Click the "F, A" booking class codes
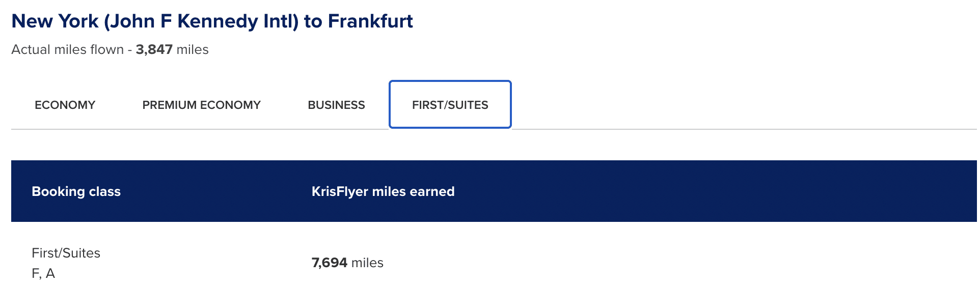Screen dimensions: 980x286 43,273
